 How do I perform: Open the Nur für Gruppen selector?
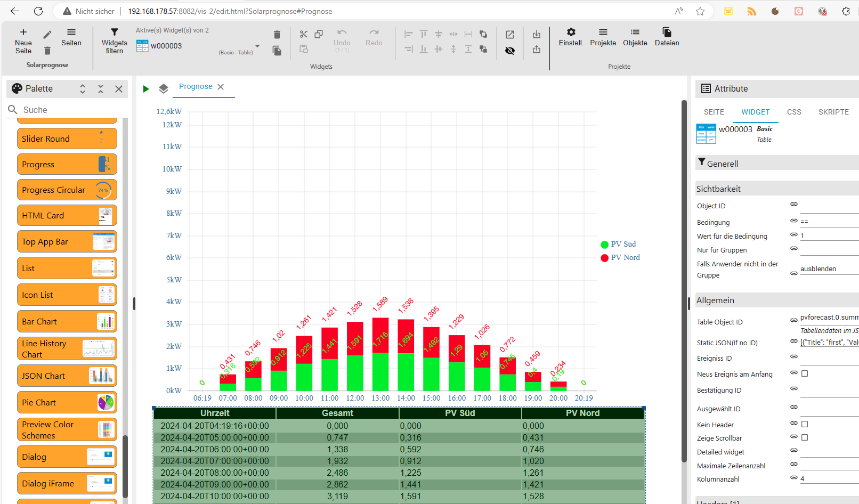point(829,249)
